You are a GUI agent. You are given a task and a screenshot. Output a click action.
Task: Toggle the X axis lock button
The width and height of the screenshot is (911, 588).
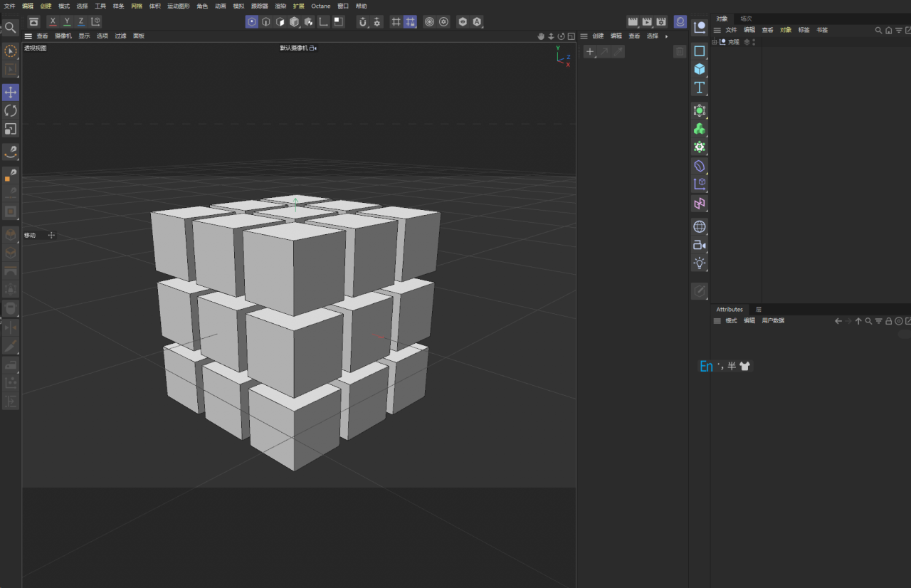pyautogui.click(x=52, y=21)
